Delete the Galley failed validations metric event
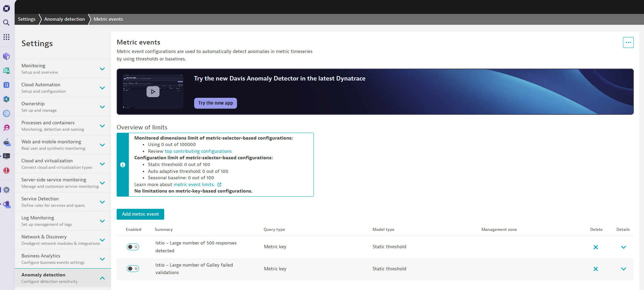The height and width of the screenshot is (290, 644). click(x=595, y=269)
